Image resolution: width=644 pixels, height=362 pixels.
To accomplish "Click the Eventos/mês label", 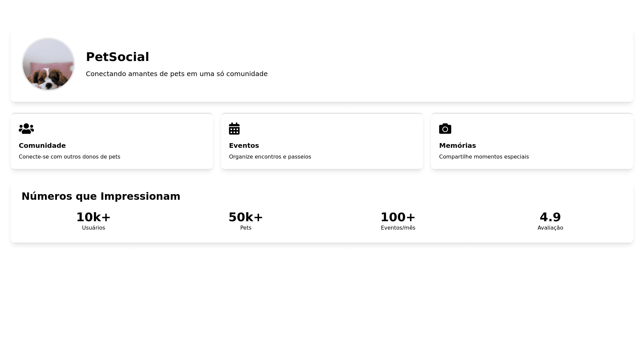I will tap(398, 228).
